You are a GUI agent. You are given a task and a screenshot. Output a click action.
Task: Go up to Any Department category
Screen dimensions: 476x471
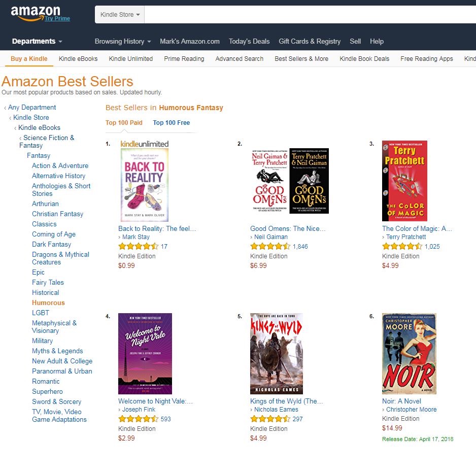click(32, 107)
